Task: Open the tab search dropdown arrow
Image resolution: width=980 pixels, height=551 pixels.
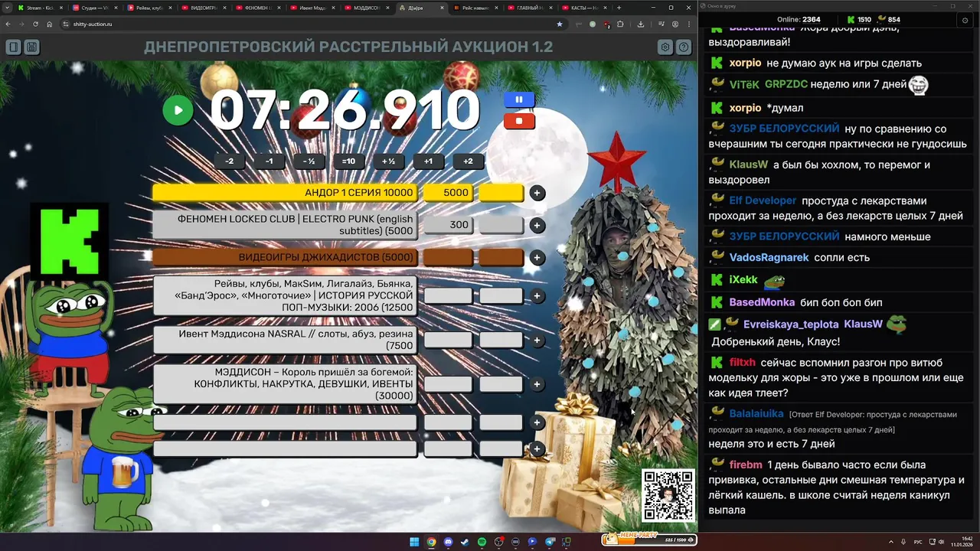Action: pyautogui.click(x=7, y=8)
